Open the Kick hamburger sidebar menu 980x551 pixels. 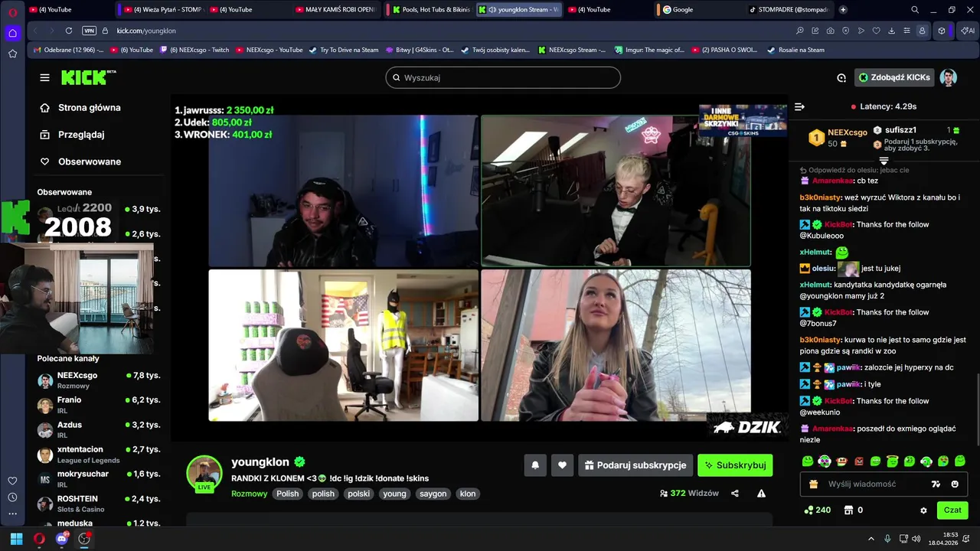[44, 77]
